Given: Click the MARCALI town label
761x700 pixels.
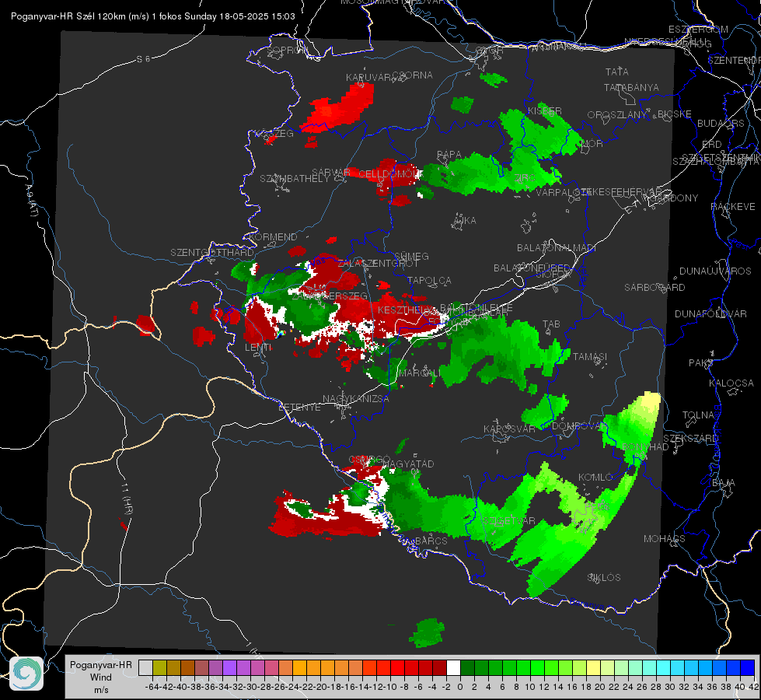Looking at the screenshot, I should (420, 373).
